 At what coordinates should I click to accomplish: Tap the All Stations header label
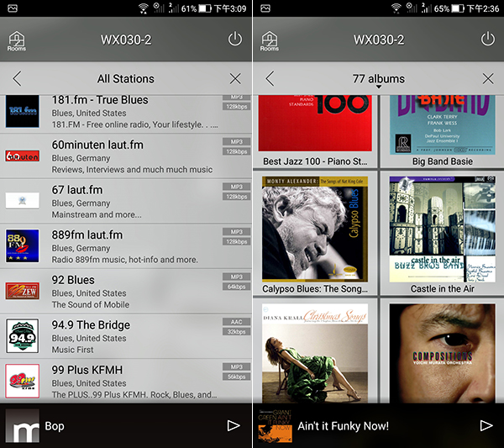pos(126,78)
